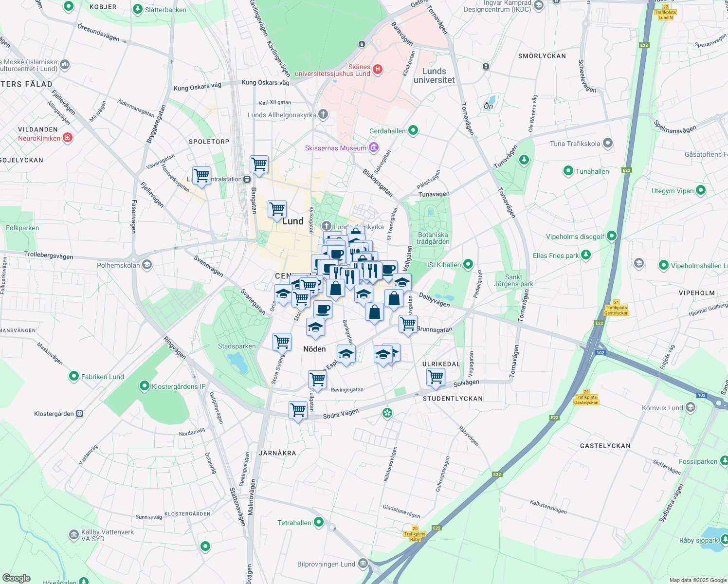Click the disc golf marker at Vipeholms discgolf

[x=611, y=236]
